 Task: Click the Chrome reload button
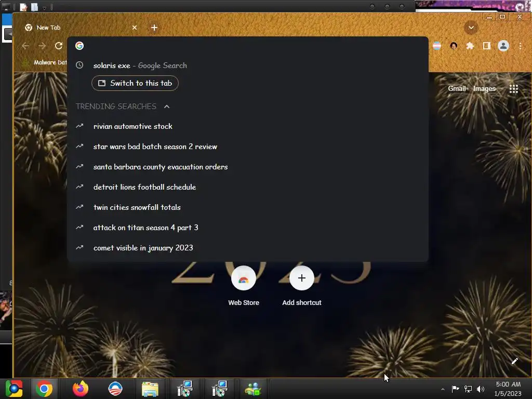click(59, 46)
